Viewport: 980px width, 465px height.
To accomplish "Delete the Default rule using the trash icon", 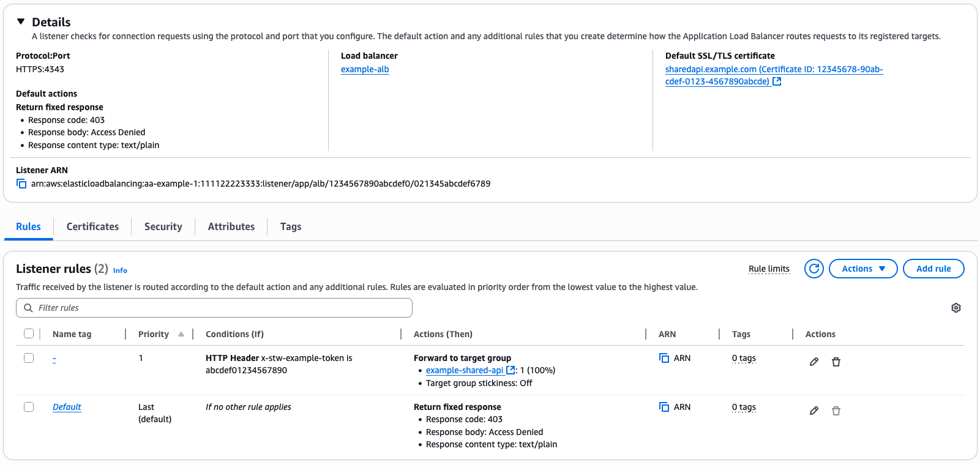I will pos(836,411).
